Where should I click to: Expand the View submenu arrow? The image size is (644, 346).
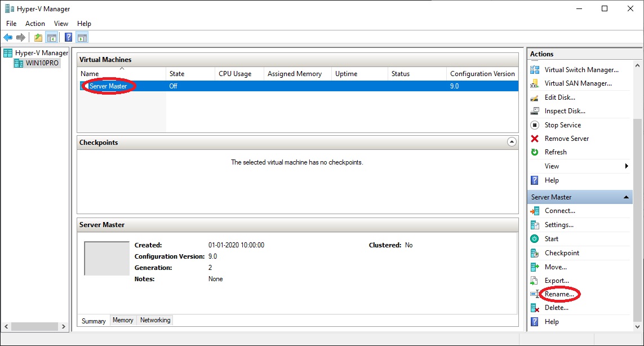pyautogui.click(x=627, y=166)
